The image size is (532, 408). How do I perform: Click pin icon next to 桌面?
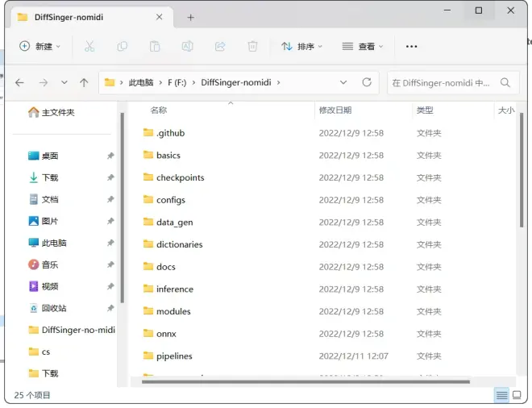coord(110,156)
